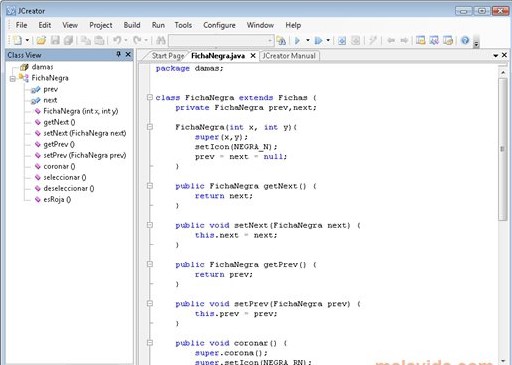Click the Navigate Forward arrow icon
Image resolution: width=512 pixels, height=365 pixels.
[404, 41]
